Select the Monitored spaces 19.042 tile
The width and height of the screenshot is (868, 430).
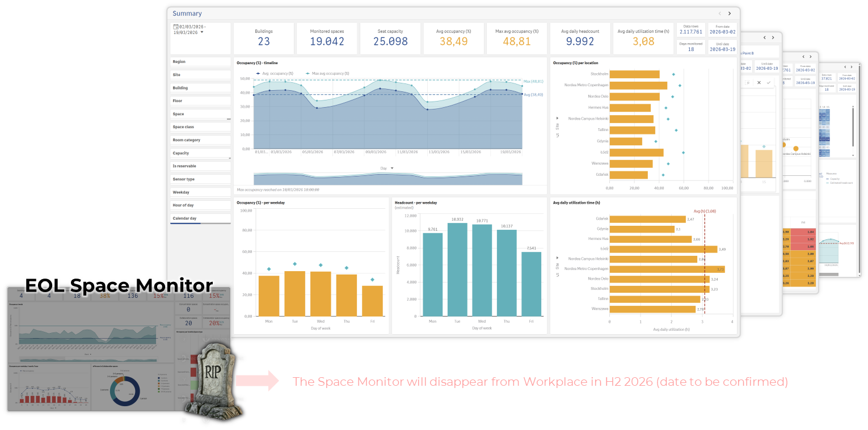click(x=327, y=39)
